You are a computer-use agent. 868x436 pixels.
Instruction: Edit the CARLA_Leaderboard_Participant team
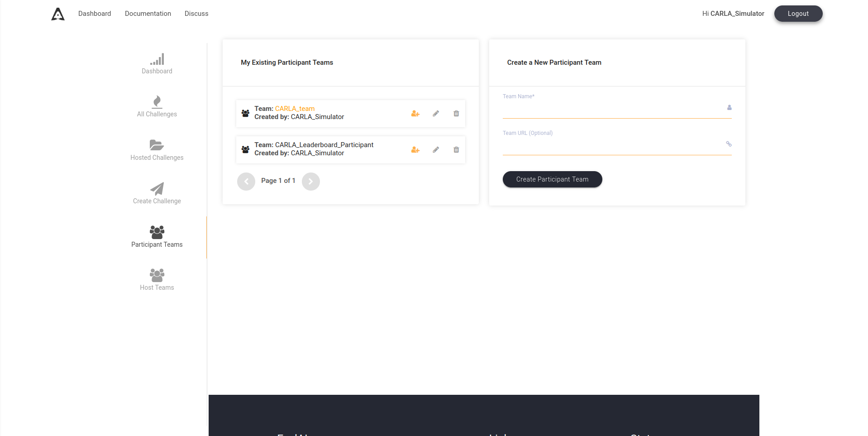(435, 150)
